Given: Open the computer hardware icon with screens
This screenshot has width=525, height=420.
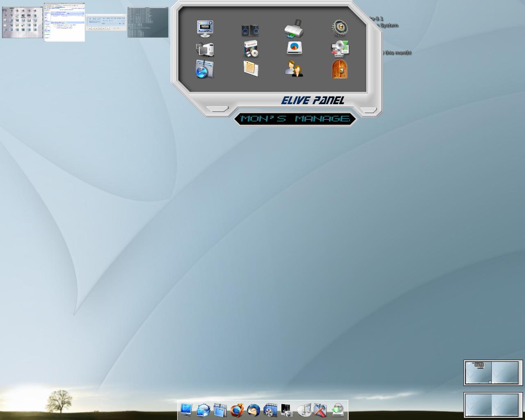Looking at the screenshot, I should 205,49.
